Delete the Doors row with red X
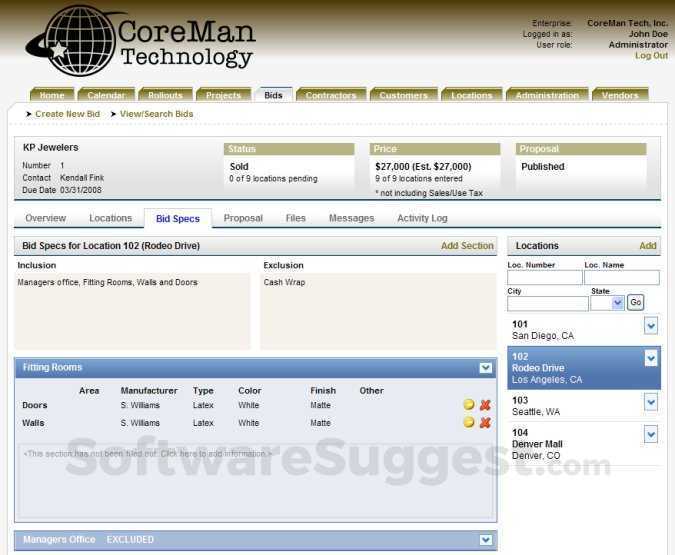Image resolution: width=675 pixels, height=555 pixels. pos(485,404)
